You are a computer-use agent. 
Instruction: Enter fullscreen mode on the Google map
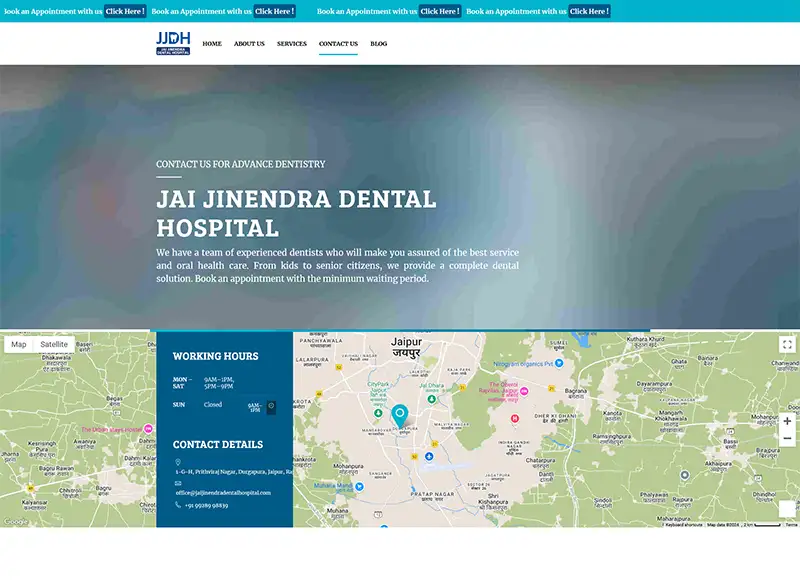tap(786, 344)
